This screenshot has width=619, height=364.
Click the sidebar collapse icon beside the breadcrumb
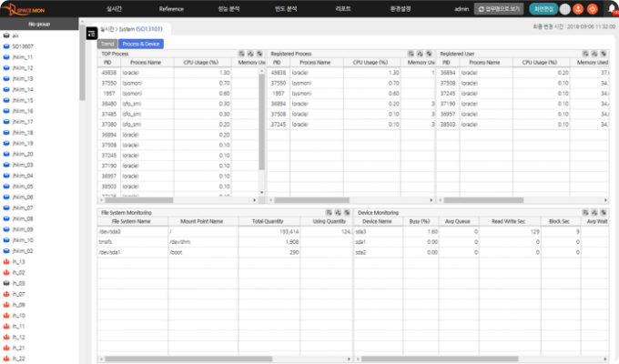[91, 32]
